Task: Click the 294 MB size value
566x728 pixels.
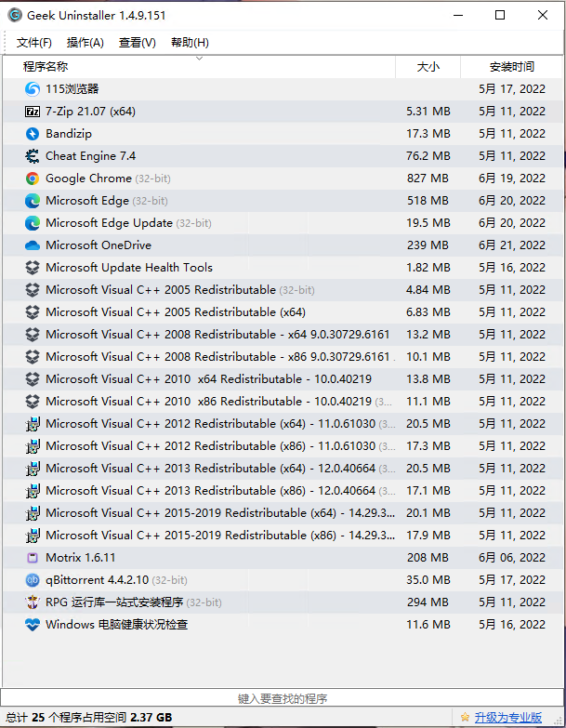Action: 428,602
